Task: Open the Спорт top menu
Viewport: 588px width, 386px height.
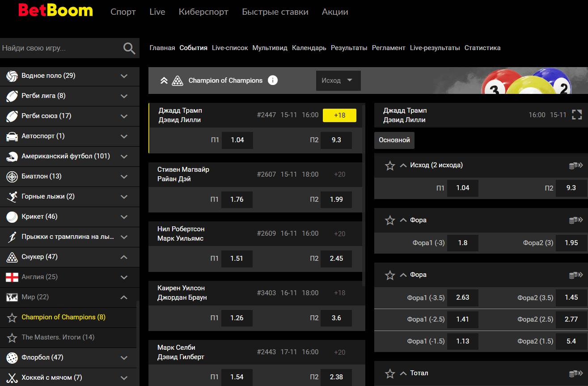Action: [123, 12]
